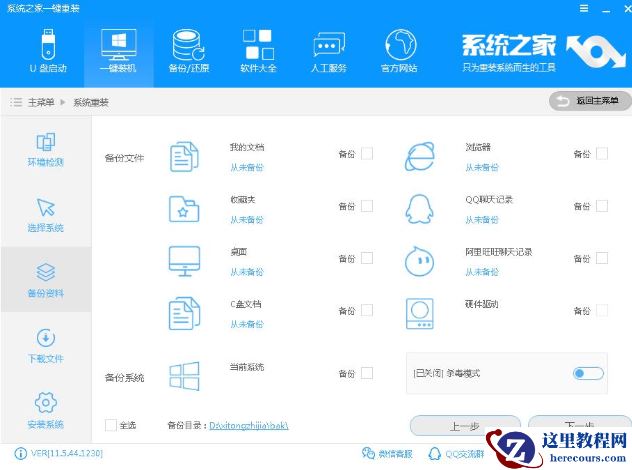Click the 浏览器 IE icon
632x470 pixels.
(420, 156)
